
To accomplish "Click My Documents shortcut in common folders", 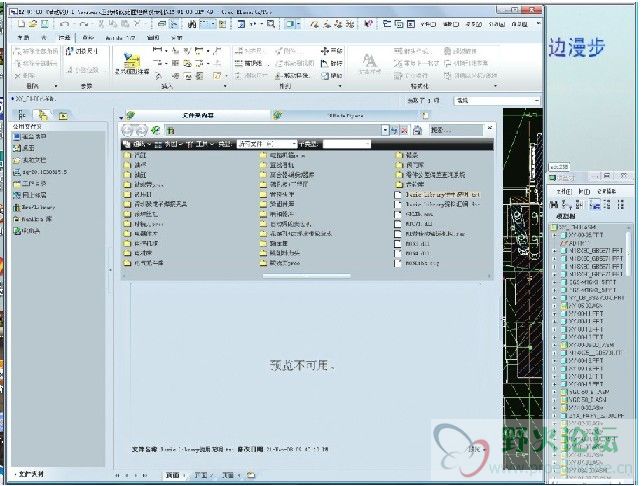I will click(30, 160).
